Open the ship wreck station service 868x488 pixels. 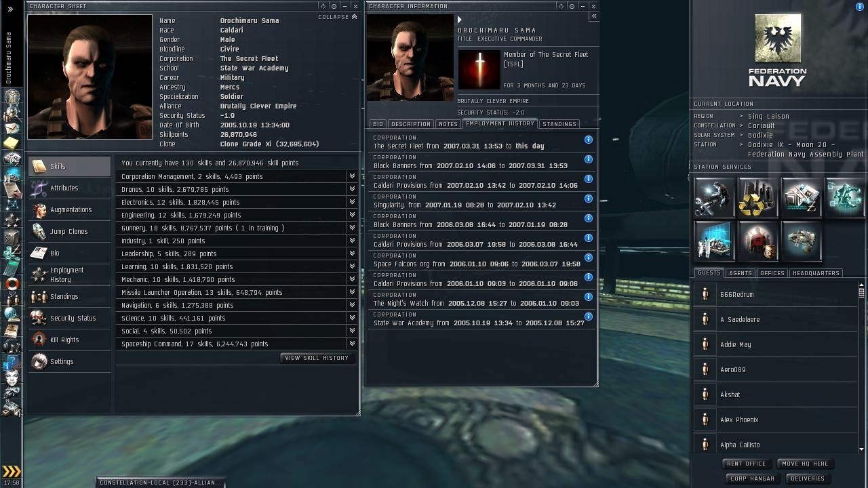(x=801, y=241)
